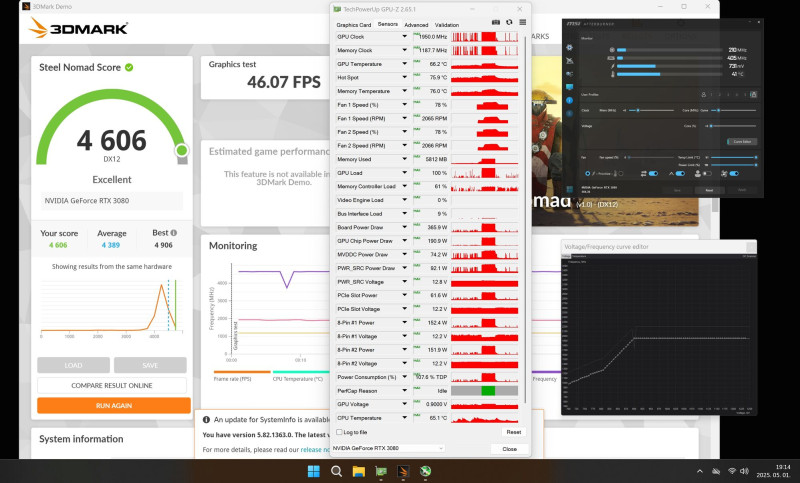Click the Best score info icon
800x483 pixels.
(173, 233)
